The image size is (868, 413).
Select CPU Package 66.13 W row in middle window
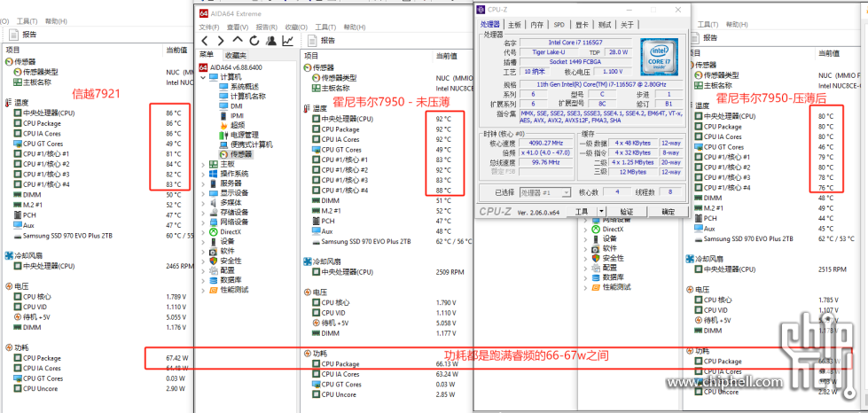click(387, 364)
